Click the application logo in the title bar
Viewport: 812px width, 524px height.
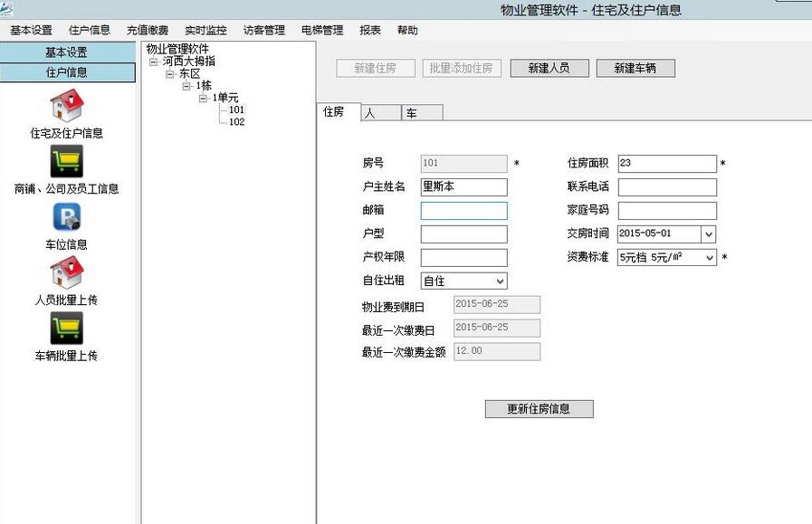click(9, 8)
